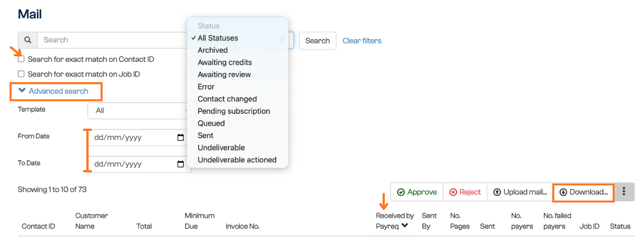Viewport: 644px width, 237px height.
Task: Open the Template dropdown showing All
Action: pyautogui.click(x=139, y=111)
